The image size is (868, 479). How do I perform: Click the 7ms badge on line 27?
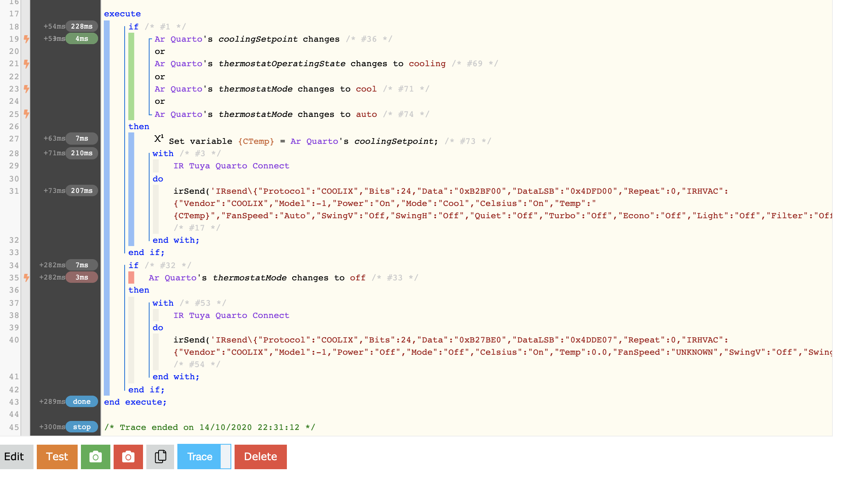tap(82, 138)
